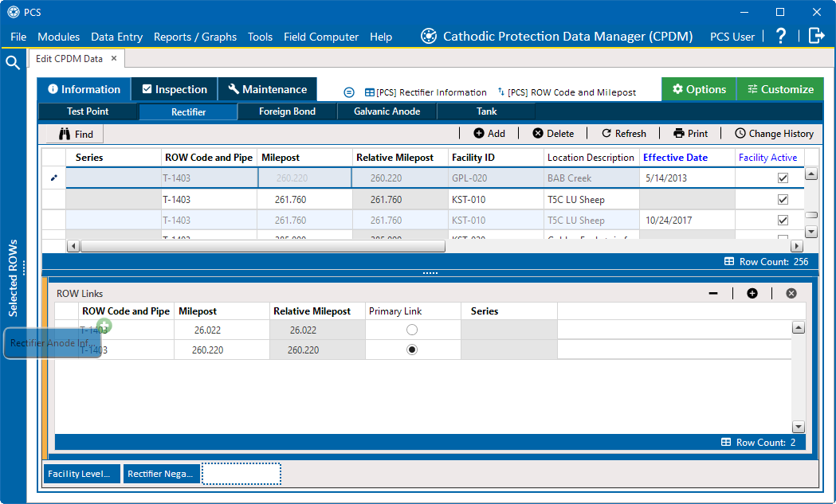
Task: Open the [PCS] Rectifier Information layout
Action: (426, 92)
